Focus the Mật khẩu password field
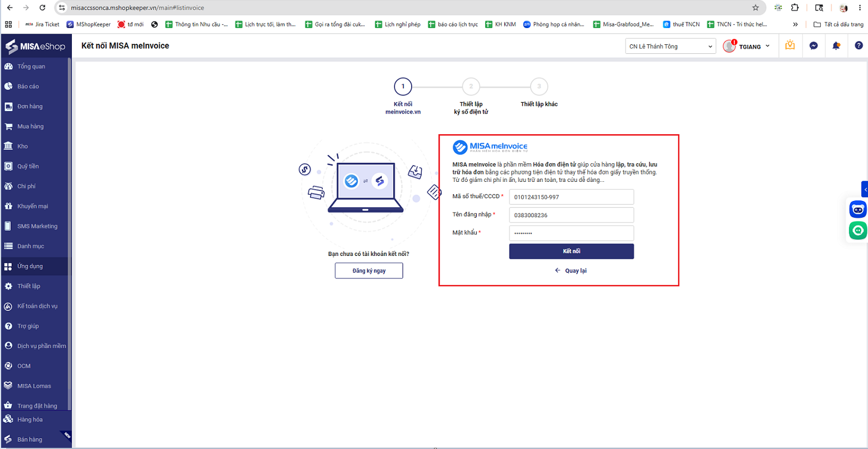The height and width of the screenshot is (449, 868). [572, 233]
